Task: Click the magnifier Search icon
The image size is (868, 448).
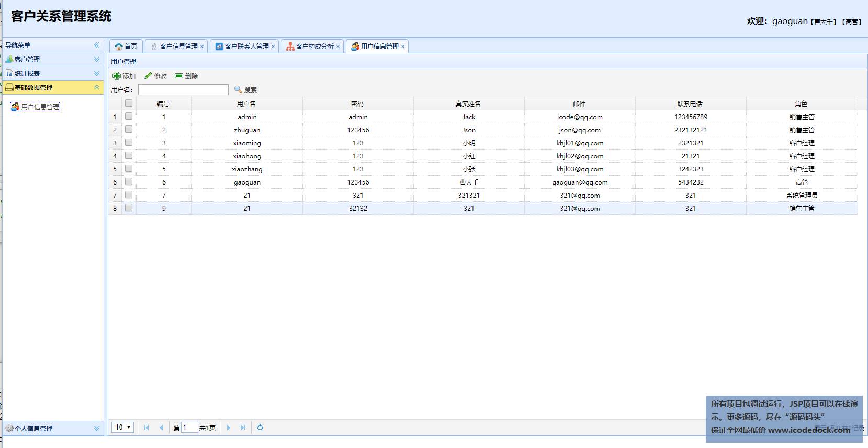Action: [x=238, y=89]
